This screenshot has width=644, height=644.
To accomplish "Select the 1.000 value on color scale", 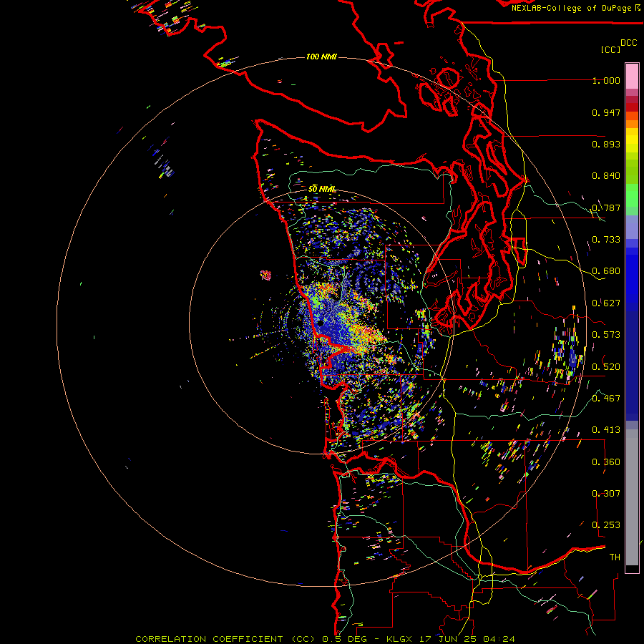I will pyautogui.click(x=606, y=80).
